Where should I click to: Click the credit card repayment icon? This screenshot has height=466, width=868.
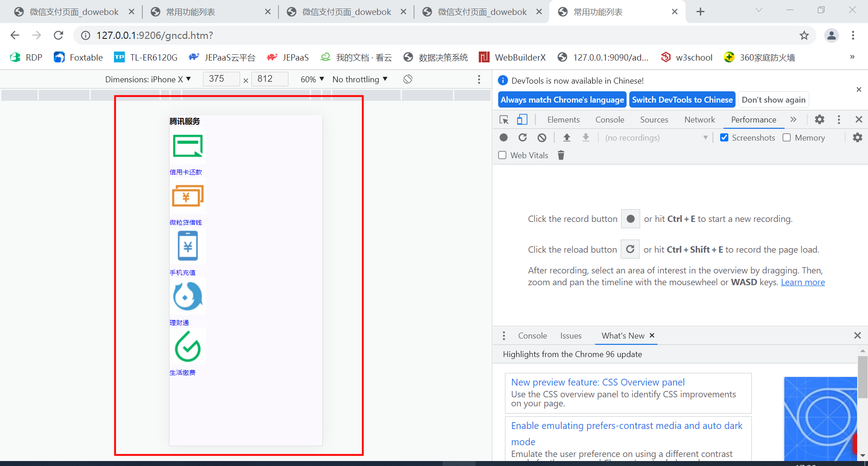coord(188,146)
